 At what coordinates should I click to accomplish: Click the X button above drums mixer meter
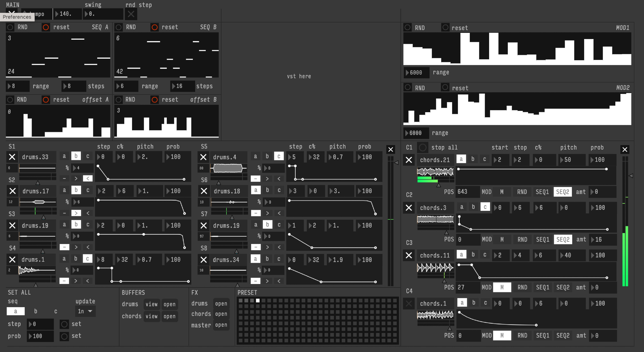pos(391,149)
